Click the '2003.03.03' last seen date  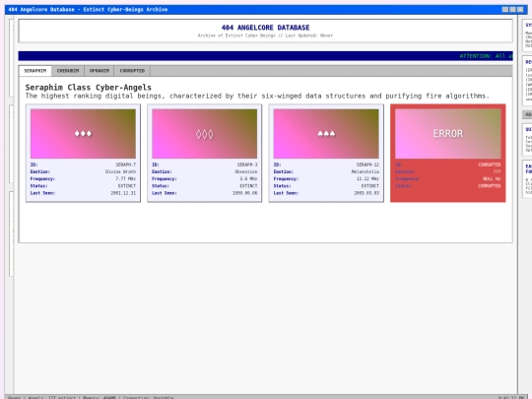[x=366, y=193]
